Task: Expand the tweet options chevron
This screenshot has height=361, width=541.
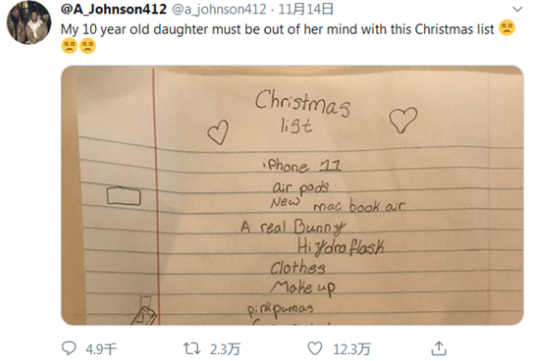Action: tap(517, 9)
